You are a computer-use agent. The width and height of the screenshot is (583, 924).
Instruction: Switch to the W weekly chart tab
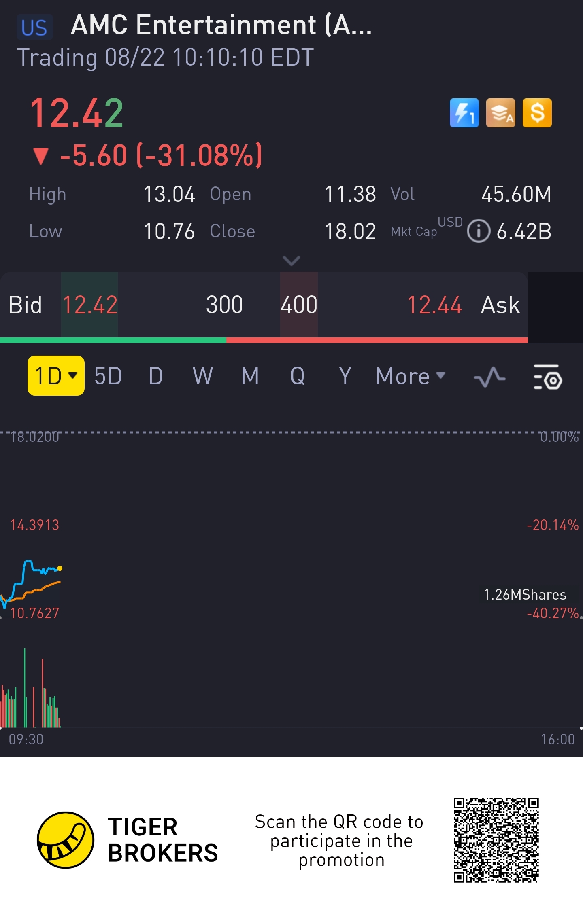tap(202, 376)
